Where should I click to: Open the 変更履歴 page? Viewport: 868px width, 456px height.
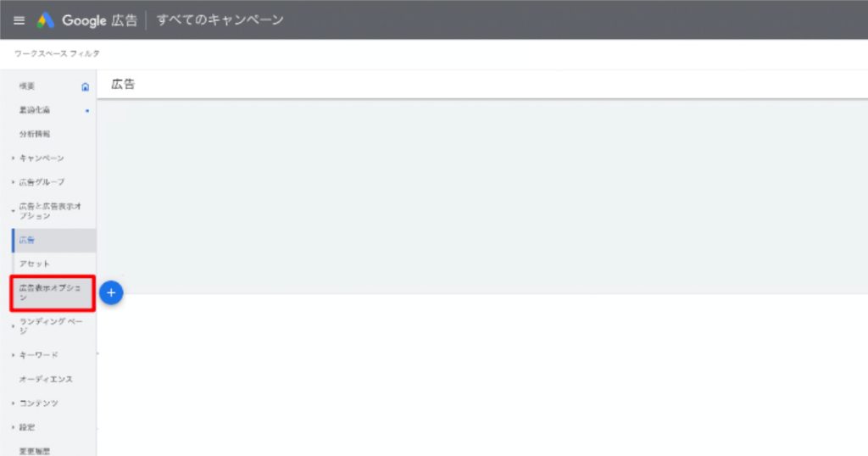pyautogui.click(x=34, y=451)
